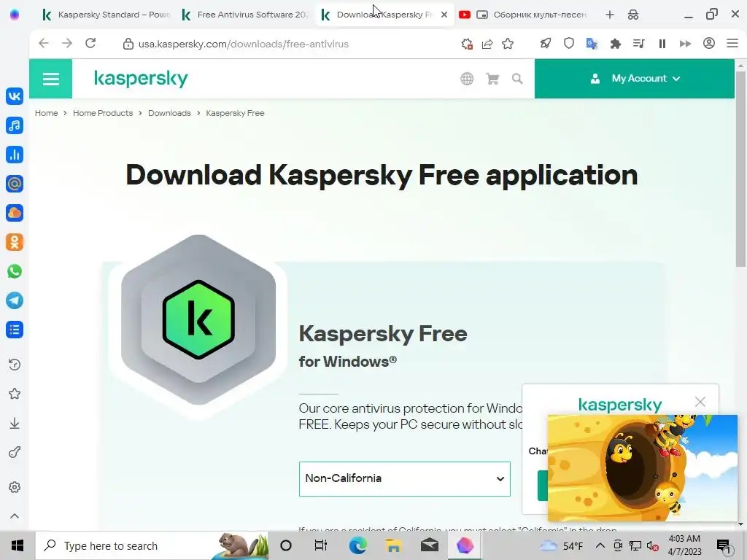The image size is (747, 560).
Task: Open the Mail.ru @ sidebar icon
Action: point(15,184)
